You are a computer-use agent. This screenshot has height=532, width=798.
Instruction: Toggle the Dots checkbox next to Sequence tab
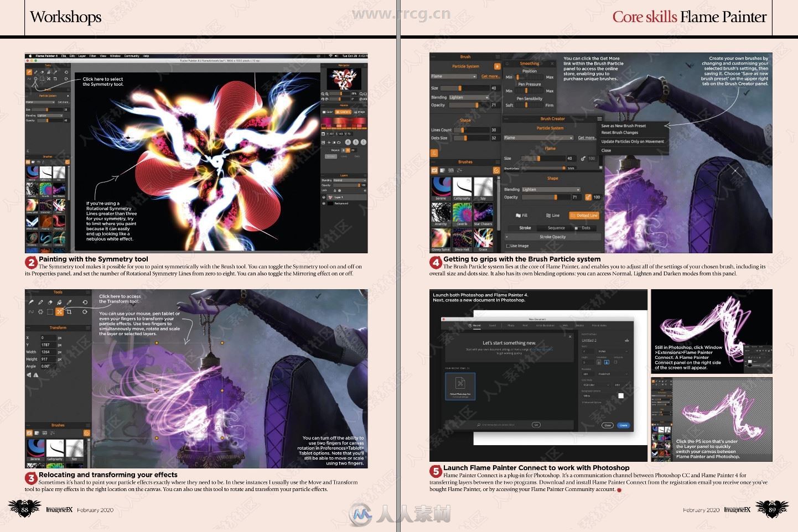[576, 228]
